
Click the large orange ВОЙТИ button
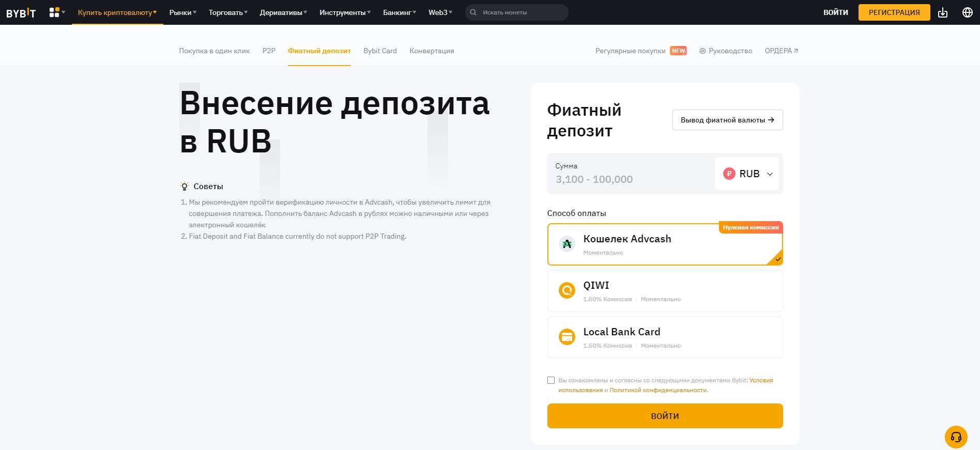[665, 416]
